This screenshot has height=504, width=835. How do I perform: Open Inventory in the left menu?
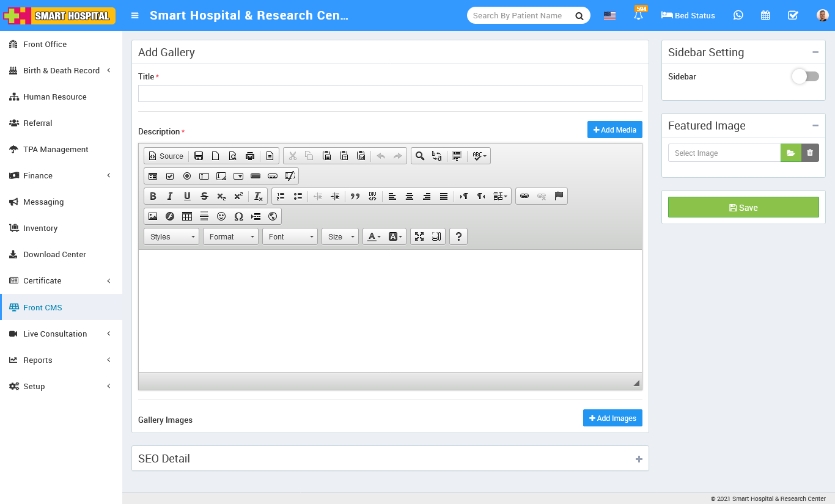coord(40,228)
